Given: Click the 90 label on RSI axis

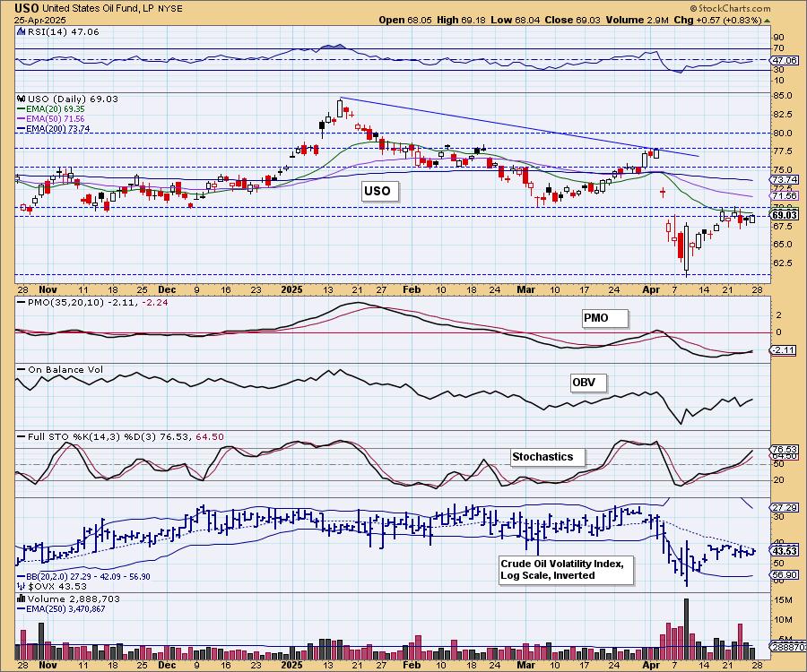Looking at the screenshot, I should pos(778,37).
